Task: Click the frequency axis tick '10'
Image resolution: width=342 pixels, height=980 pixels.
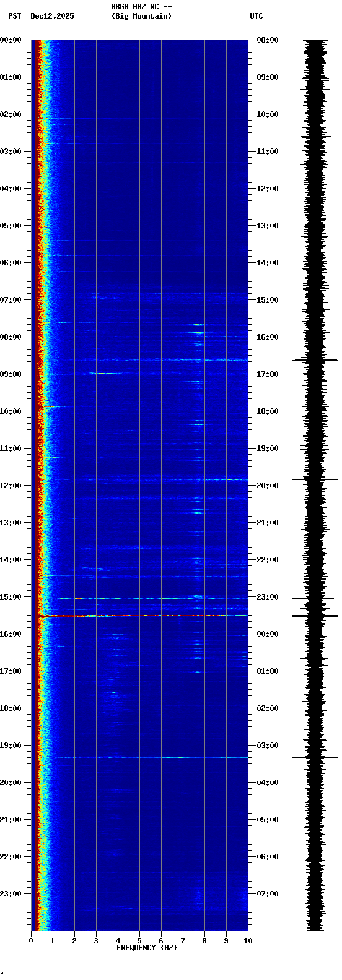Action: coord(248,941)
